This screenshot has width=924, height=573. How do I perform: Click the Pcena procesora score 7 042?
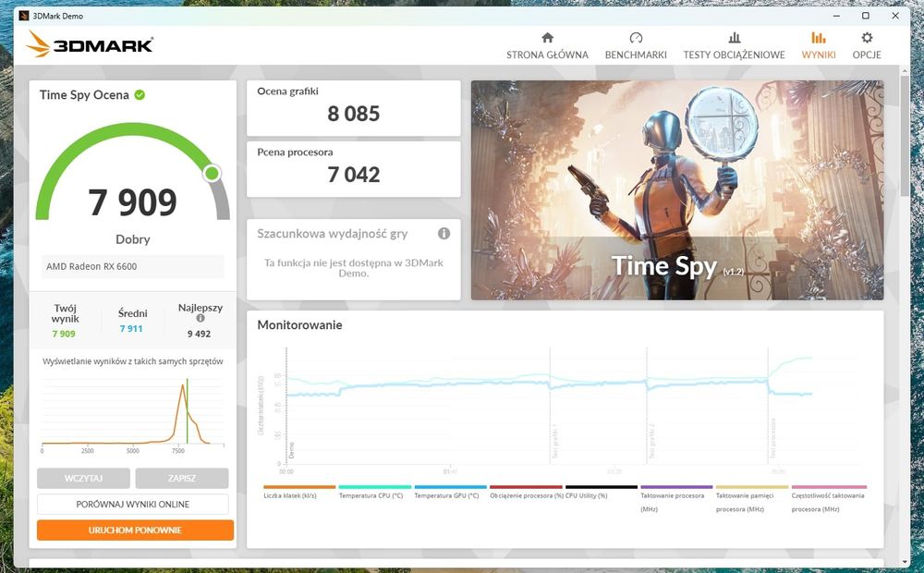[354, 175]
